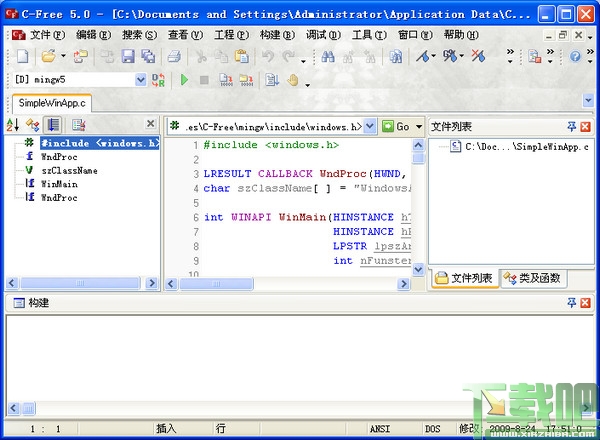Click the Find binoculars icon
The height and width of the screenshot is (440, 600).
(328, 57)
